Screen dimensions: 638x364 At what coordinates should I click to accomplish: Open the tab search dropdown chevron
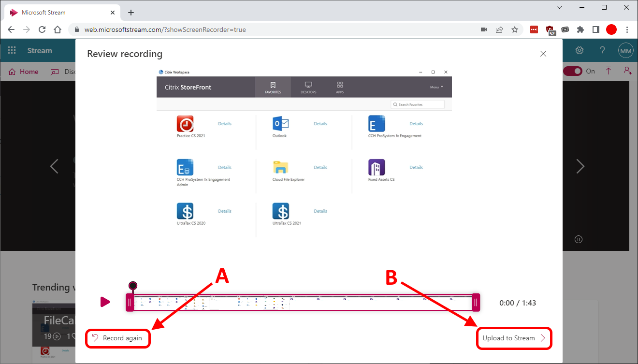click(x=560, y=7)
